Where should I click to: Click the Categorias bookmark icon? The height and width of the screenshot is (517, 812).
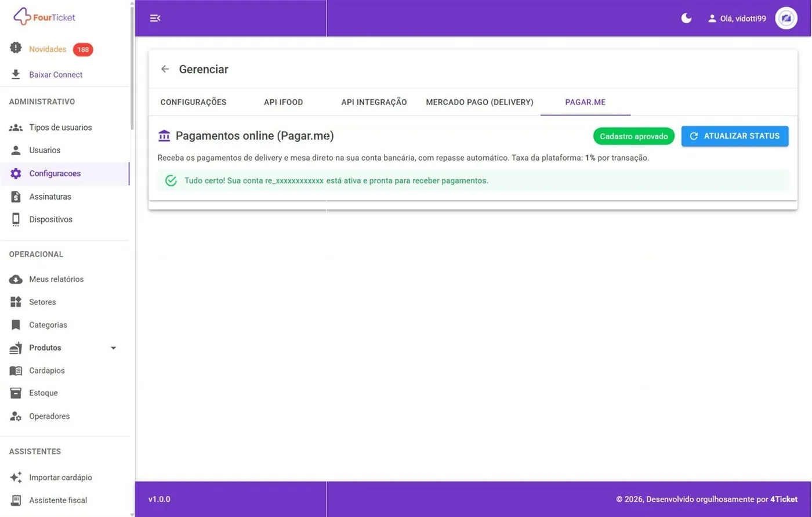tap(16, 325)
